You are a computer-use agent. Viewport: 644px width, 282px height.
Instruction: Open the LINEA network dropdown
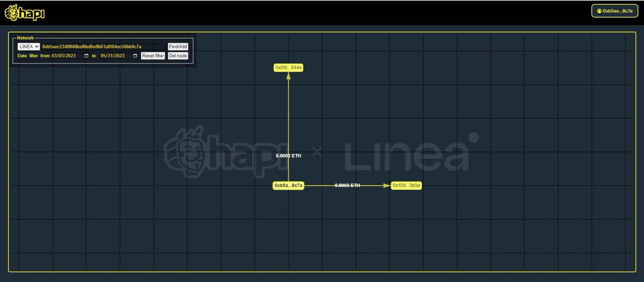pos(29,47)
